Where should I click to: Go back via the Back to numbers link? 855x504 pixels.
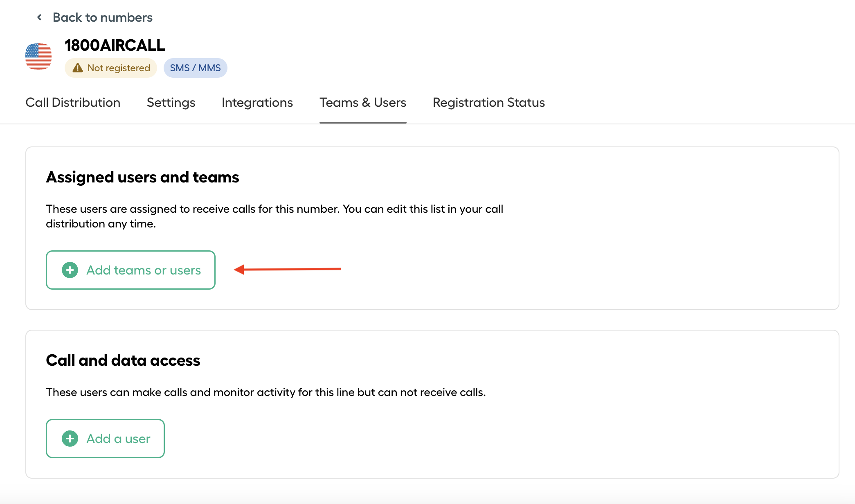click(x=102, y=17)
